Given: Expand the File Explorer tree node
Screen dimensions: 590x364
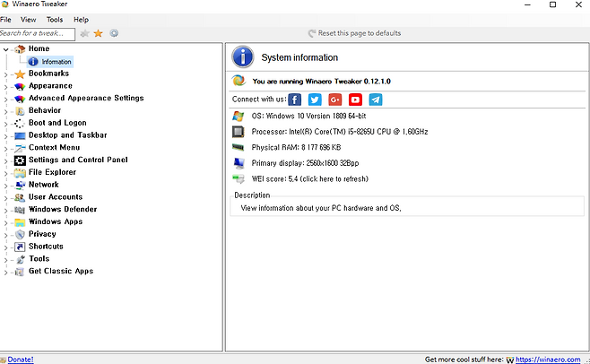Looking at the screenshot, I should (6, 173).
